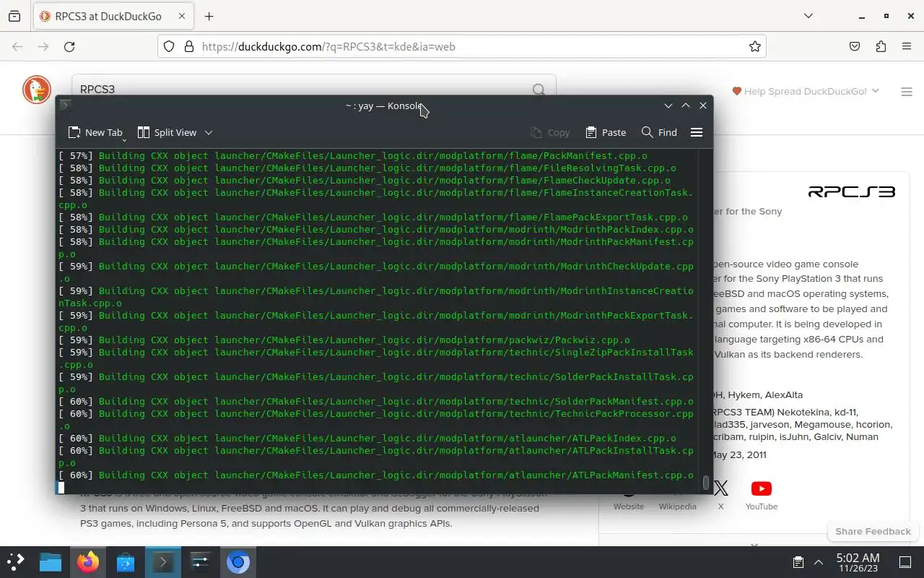Screen dimensions: 924x578
Task: Go forward in Firefox navigation
Action: [x=43, y=46]
